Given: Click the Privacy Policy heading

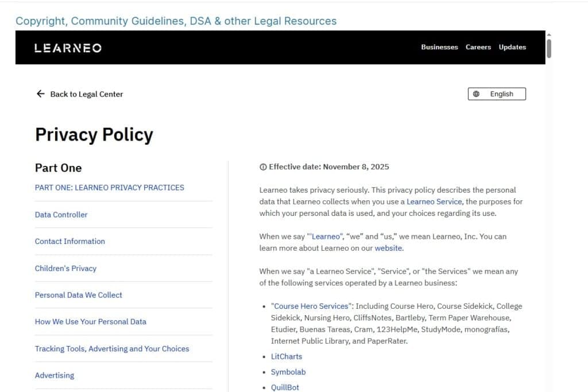Looking at the screenshot, I should point(94,135).
